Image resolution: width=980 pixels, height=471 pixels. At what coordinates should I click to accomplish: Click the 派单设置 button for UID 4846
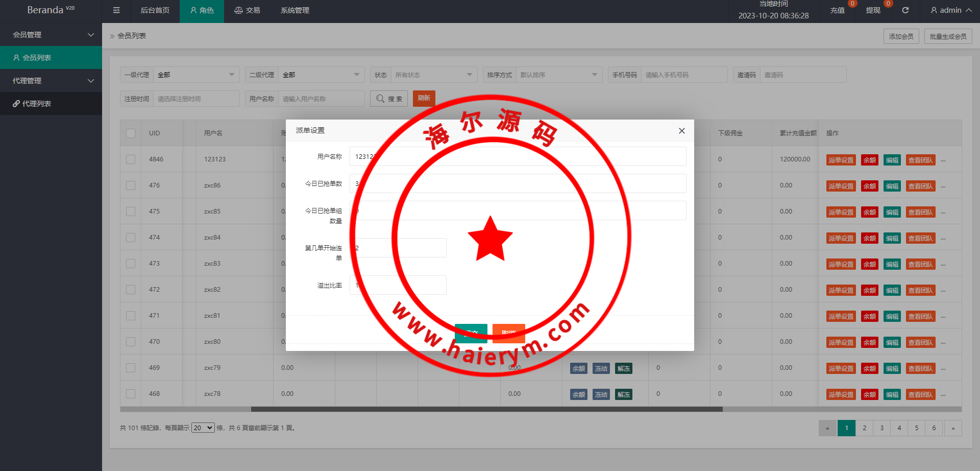coord(841,160)
